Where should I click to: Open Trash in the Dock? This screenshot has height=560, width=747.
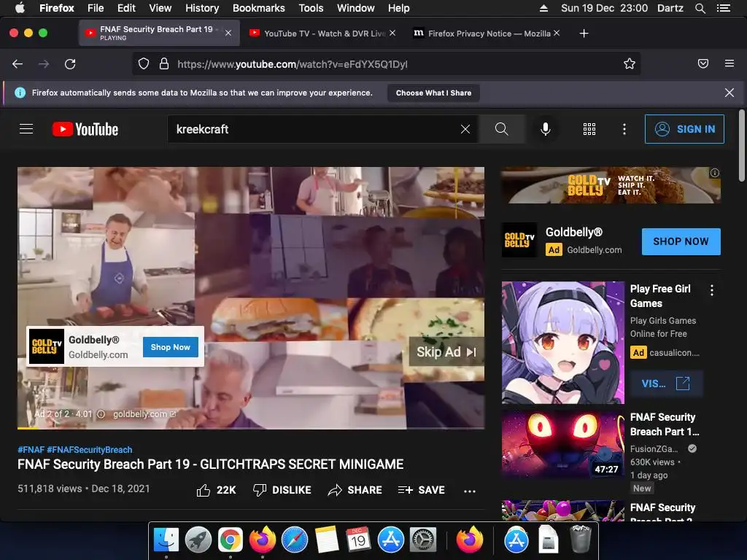click(x=580, y=539)
